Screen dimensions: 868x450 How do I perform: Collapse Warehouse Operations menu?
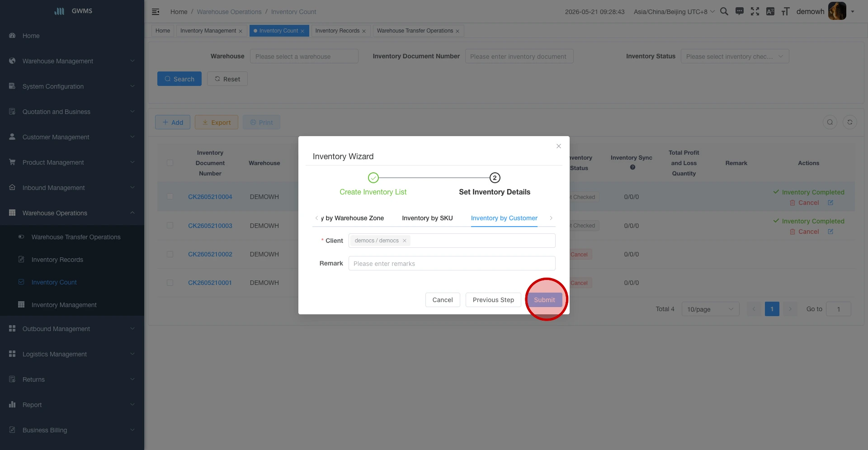click(x=72, y=213)
